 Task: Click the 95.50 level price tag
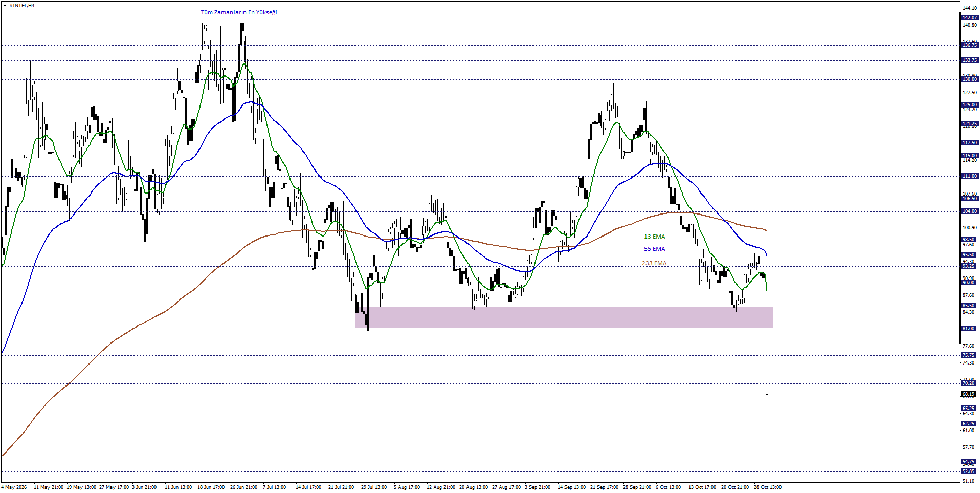tap(969, 255)
